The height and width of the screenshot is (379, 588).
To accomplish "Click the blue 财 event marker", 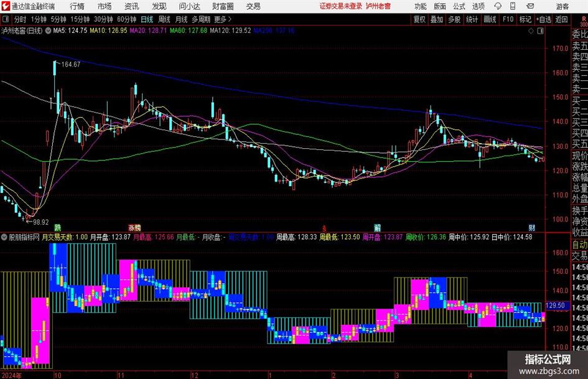I will [x=532, y=227].
